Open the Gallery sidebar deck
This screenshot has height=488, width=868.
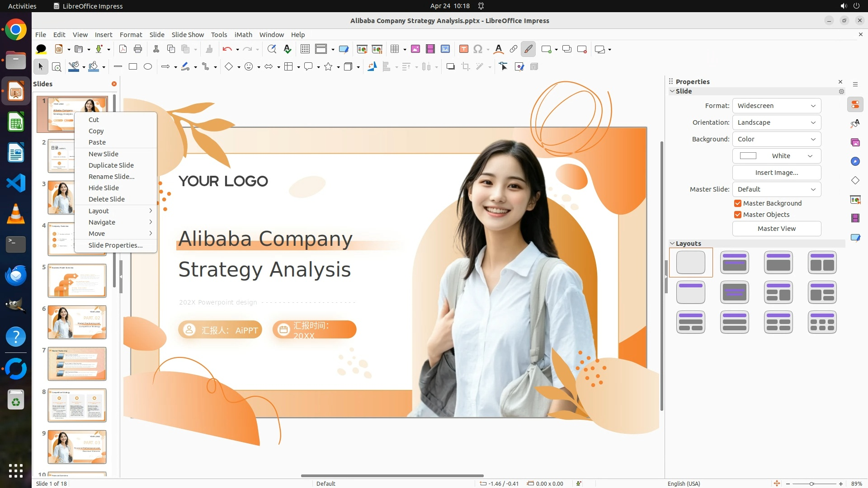[x=855, y=143]
